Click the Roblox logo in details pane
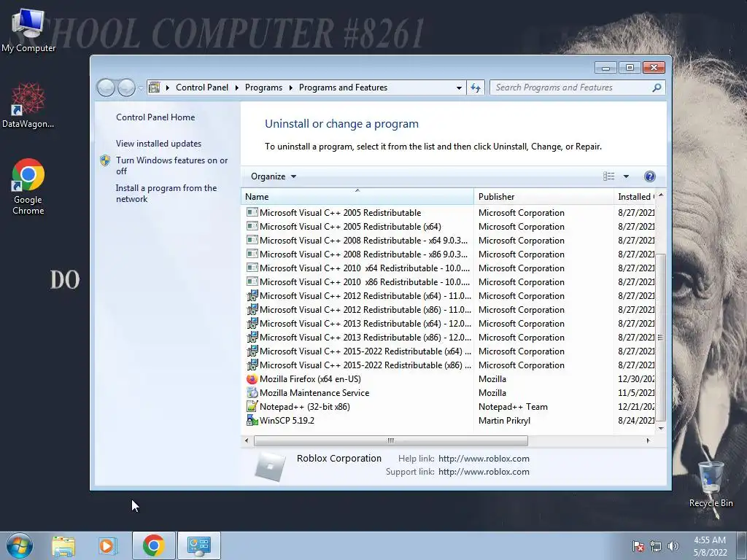This screenshot has width=747, height=560. [270, 466]
